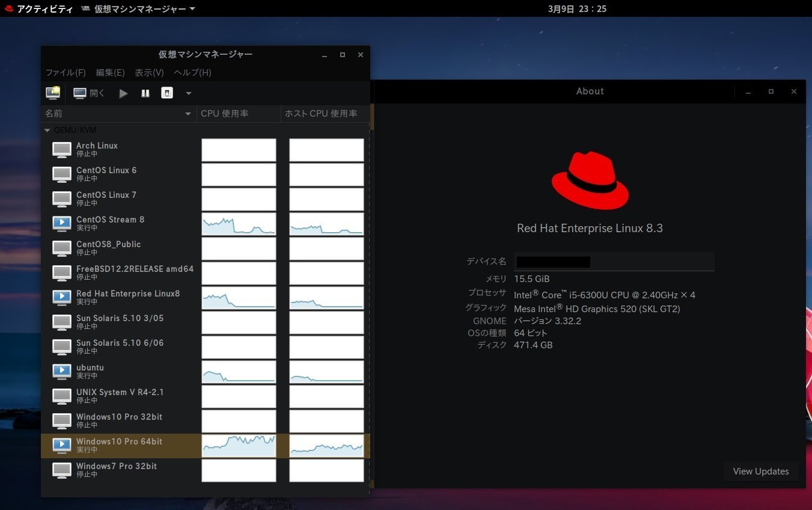
Task: Select the running CentOS Stream 8 icon
Action: pos(62,223)
